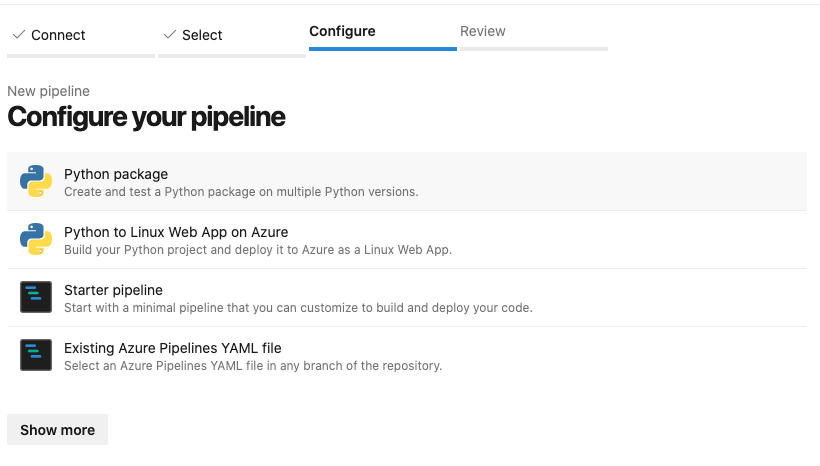Click the Python logo beside Python package
Image resolution: width=820 pixels, height=466 pixels.
click(36, 182)
